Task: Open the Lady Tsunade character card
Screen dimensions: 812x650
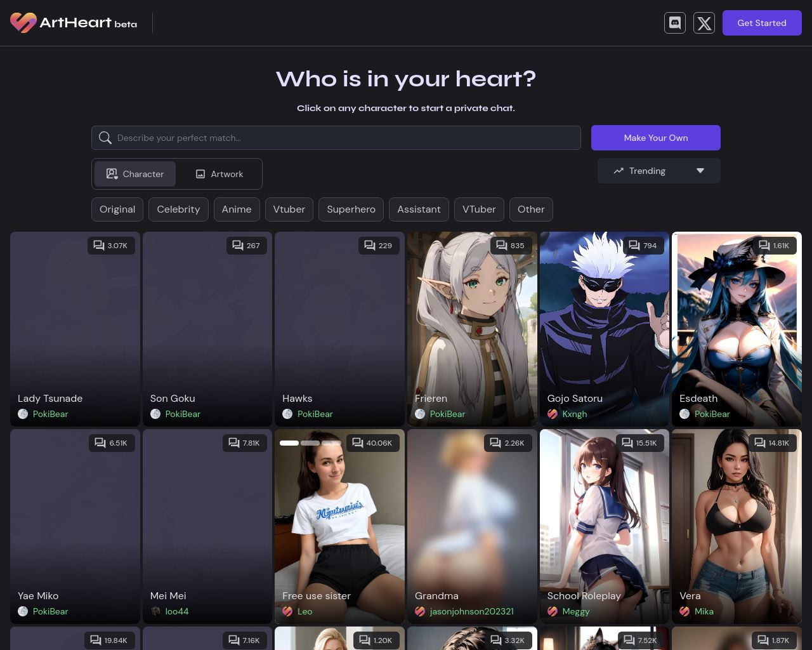Action: coord(75,329)
